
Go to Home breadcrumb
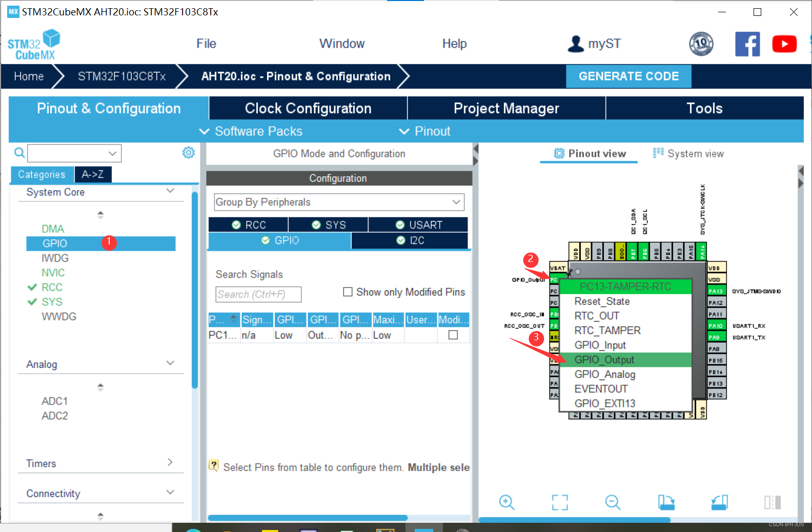point(29,76)
